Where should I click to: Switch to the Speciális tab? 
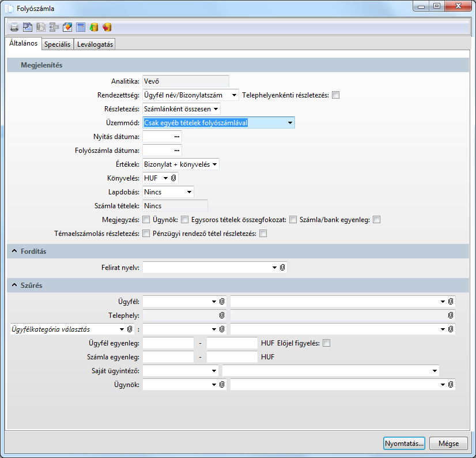click(57, 44)
